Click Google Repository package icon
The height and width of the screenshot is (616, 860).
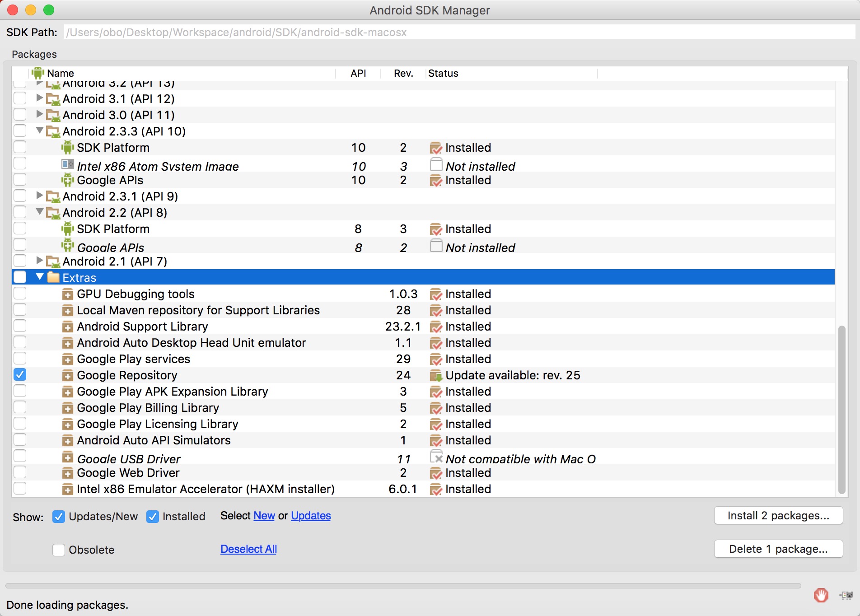(x=67, y=376)
